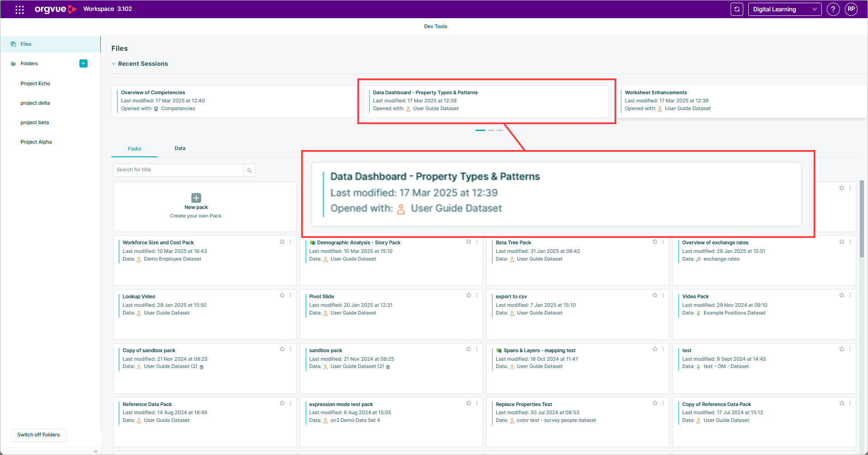
Task: Open options menu for Pivot Slide pack
Action: pyautogui.click(x=477, y=295)
